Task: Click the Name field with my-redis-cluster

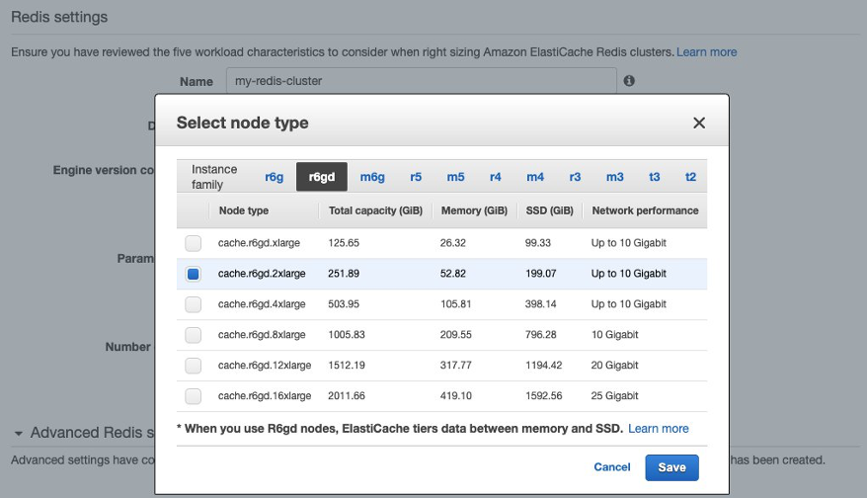Action: pyautogui.click(x=422, y=81)
